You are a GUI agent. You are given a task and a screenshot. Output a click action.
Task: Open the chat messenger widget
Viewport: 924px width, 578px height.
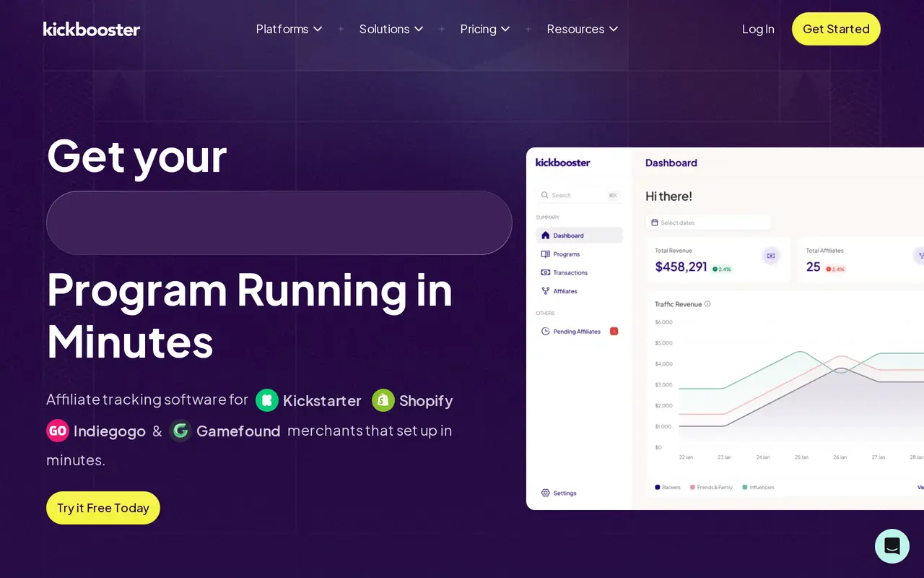pyautogui.click(x=892, y=546)
